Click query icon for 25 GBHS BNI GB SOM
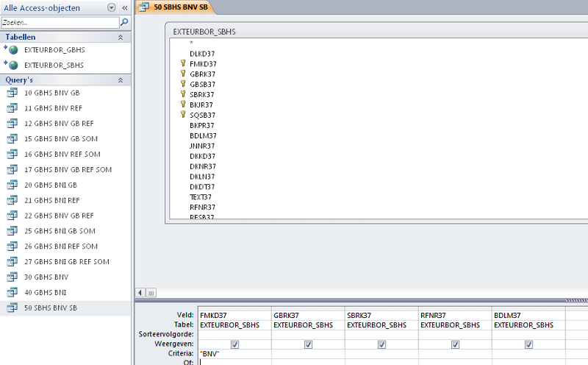The height and width of the screenshot is (365, 588). (x=12, y=231)
